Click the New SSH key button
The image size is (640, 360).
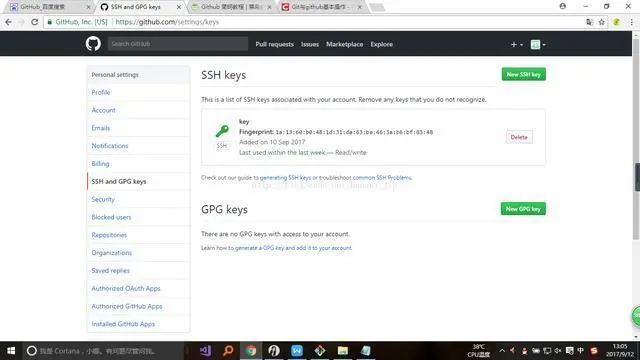(523, 74)
